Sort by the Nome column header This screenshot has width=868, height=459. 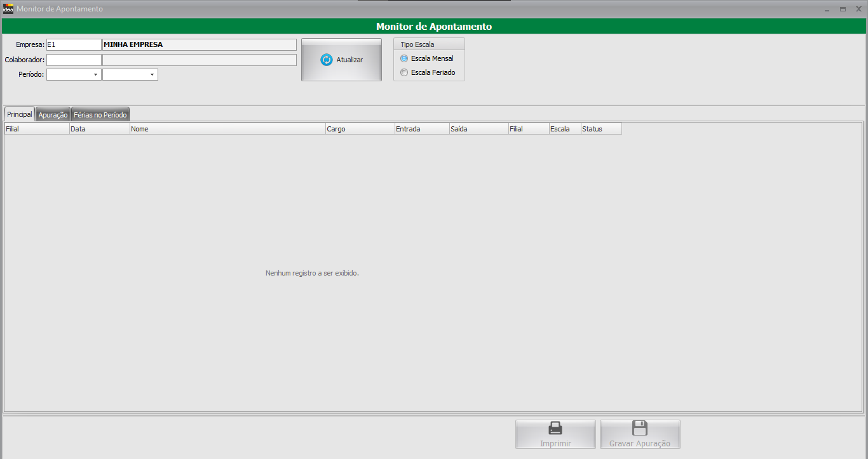click(227, 129)
